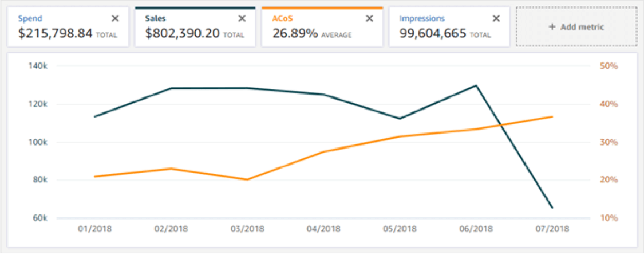Screen dimensions: 644x254
Task: Click the 60k left axis label
Action: pos(39,218)
